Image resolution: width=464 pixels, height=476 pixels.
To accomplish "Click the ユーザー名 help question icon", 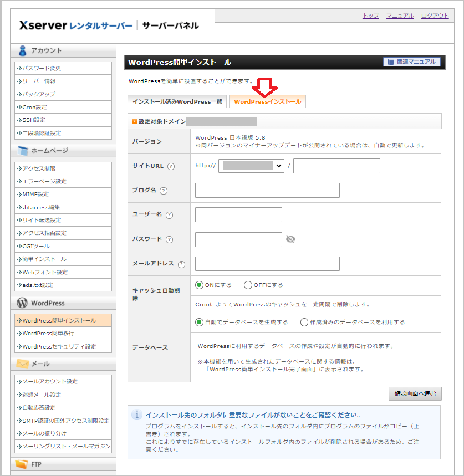I will point(169,215).
